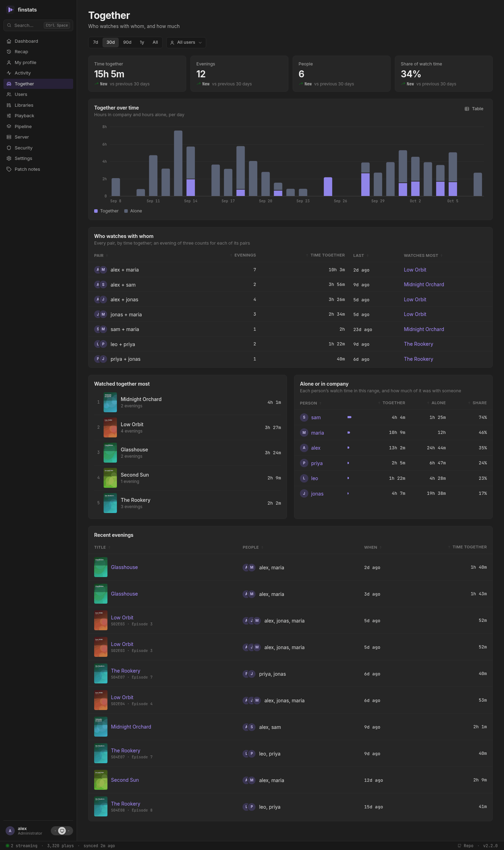504x850 pixels.
Task: Click the Activity pulse icon in sidebar
Action: tap(9, 73)
